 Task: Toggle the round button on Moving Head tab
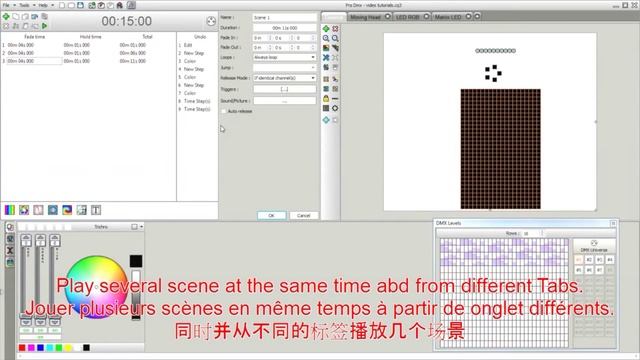point(387,16)
